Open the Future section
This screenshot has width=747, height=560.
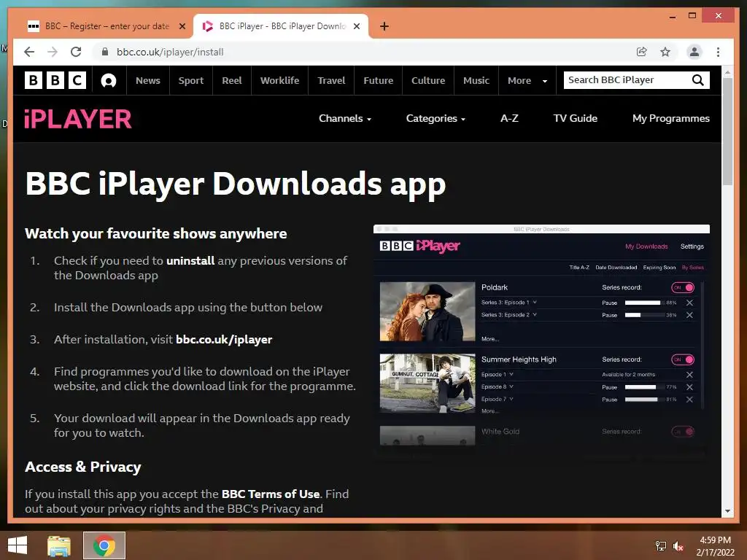coord(379,80)
